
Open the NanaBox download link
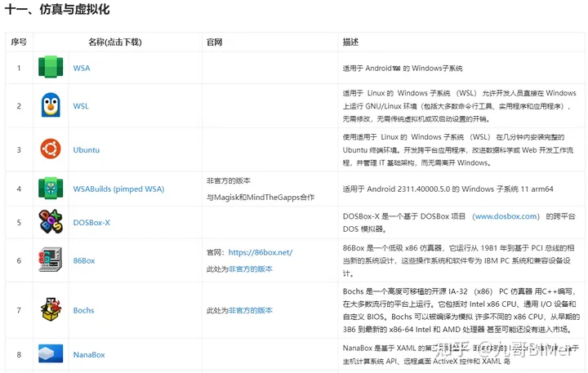(x=89, y=354)
